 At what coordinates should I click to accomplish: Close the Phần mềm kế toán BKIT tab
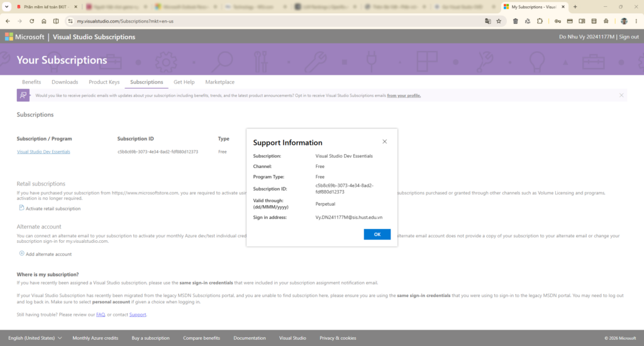[75, 6]
